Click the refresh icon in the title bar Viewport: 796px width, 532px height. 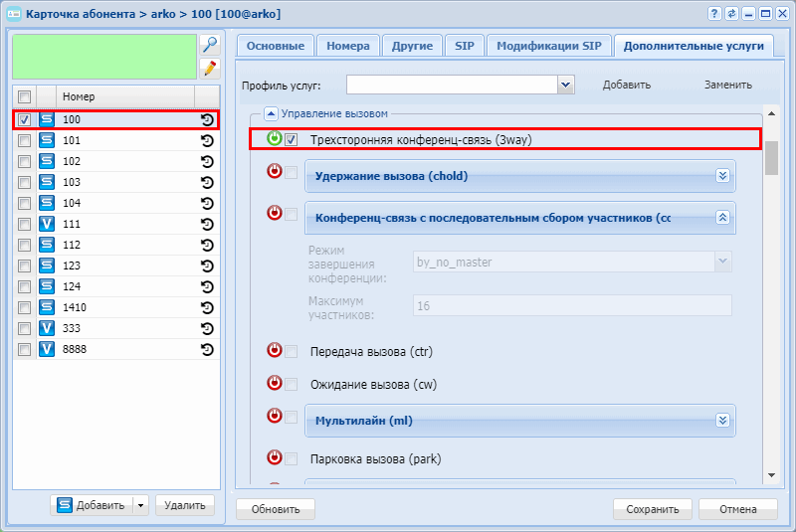pyautogui.click(x=731, y=14)
